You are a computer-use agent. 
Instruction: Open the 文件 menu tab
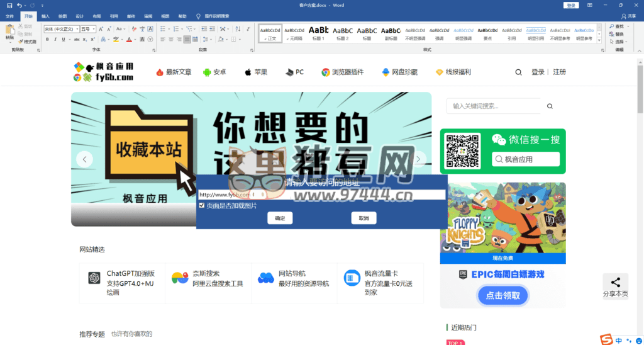(9, 16)
